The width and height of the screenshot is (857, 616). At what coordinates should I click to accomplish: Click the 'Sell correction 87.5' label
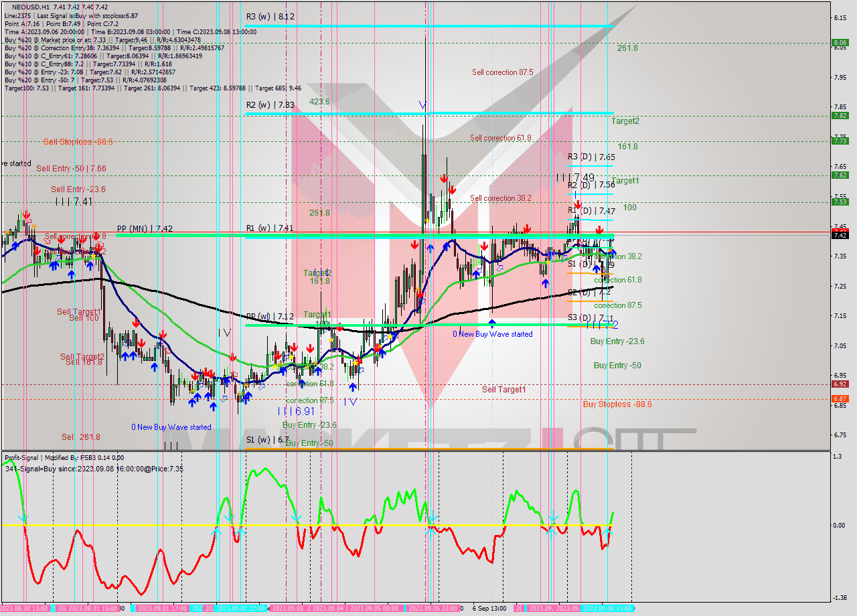502,72
